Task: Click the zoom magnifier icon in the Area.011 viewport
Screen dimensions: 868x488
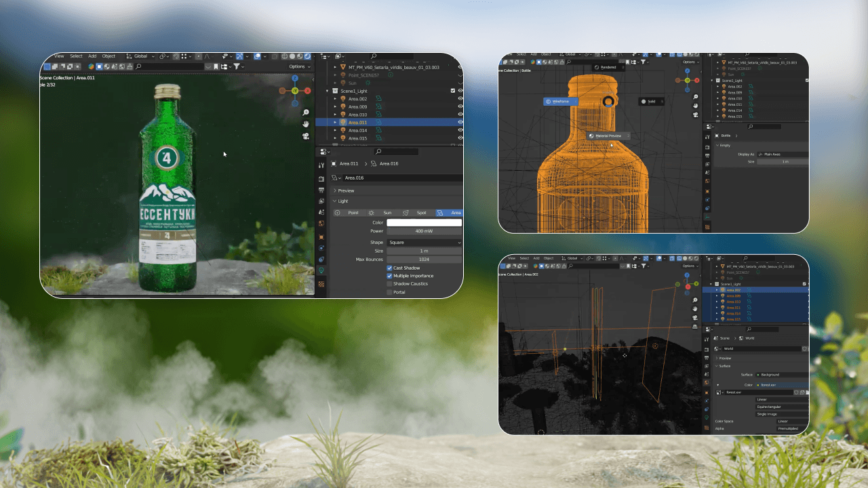Action: pyautogui.click(x=306, y=113)
